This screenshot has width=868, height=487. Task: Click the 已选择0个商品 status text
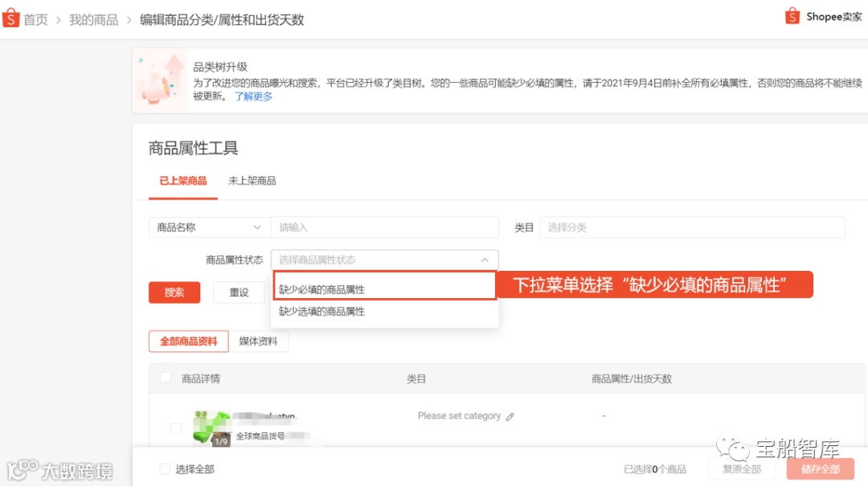655,469
